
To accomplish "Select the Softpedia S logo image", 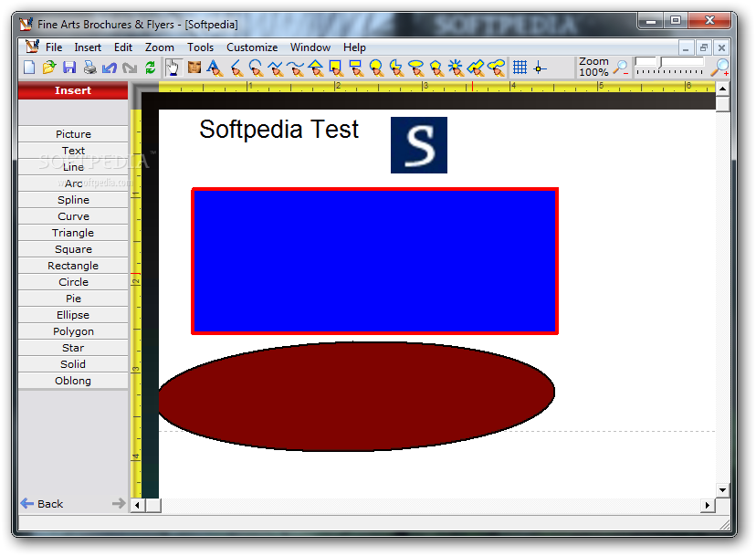I will click(x=419, y=144).
